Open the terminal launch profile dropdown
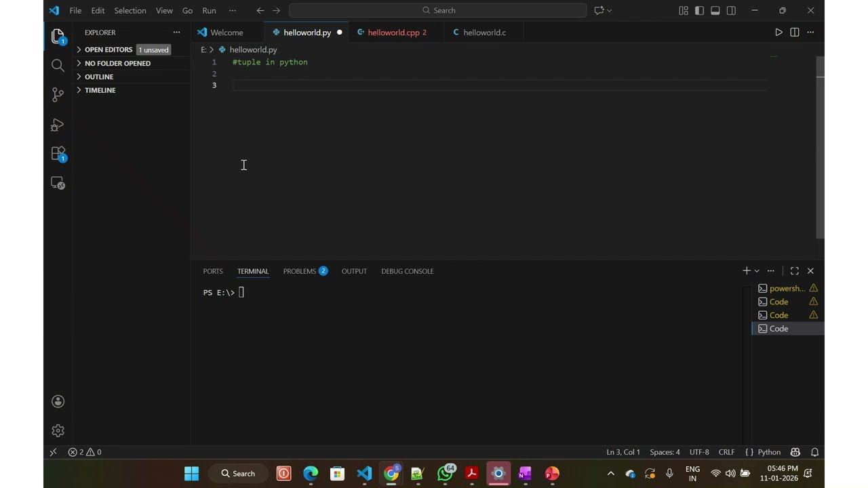 (757, 270)
